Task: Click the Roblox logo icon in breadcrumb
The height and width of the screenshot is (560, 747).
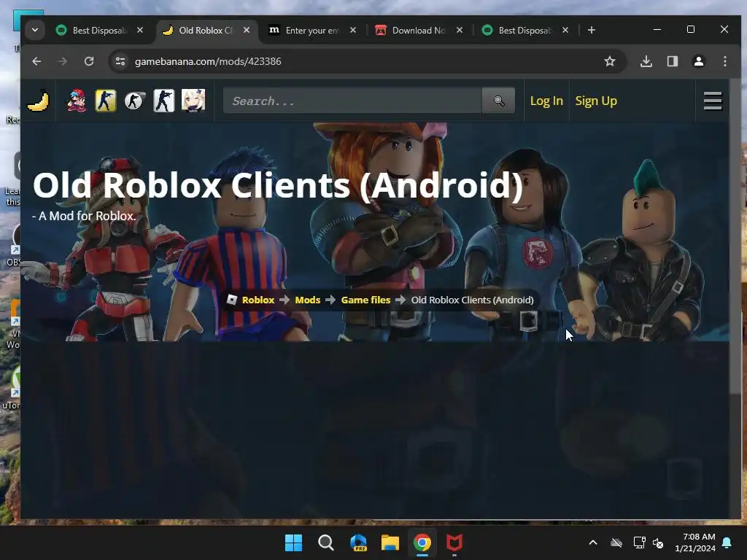Action: [232, 300]
